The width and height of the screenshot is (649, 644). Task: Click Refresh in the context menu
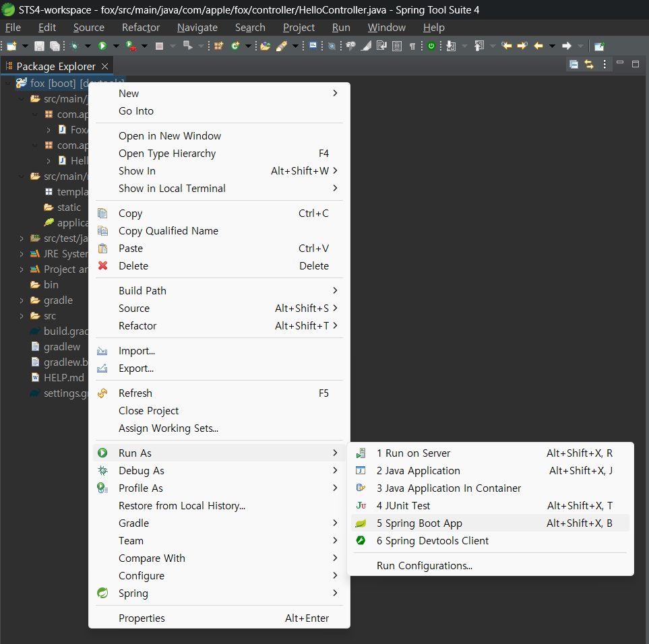coord(220,393)
